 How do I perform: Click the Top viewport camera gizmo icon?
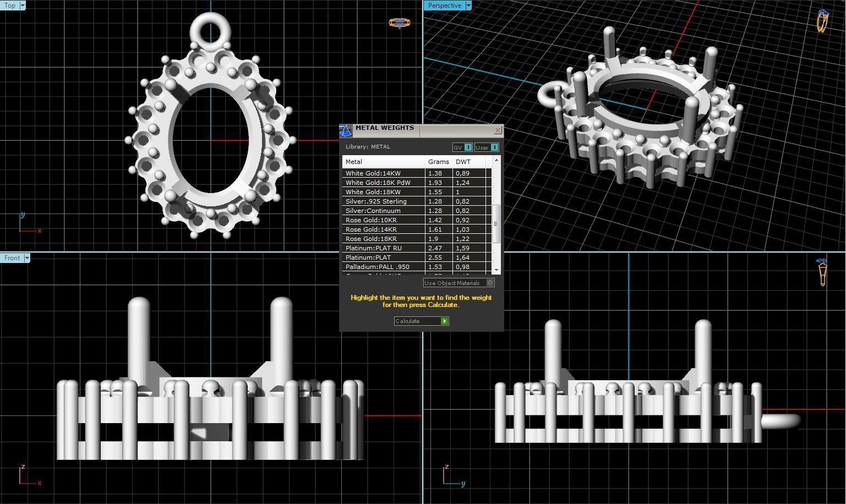399,23
